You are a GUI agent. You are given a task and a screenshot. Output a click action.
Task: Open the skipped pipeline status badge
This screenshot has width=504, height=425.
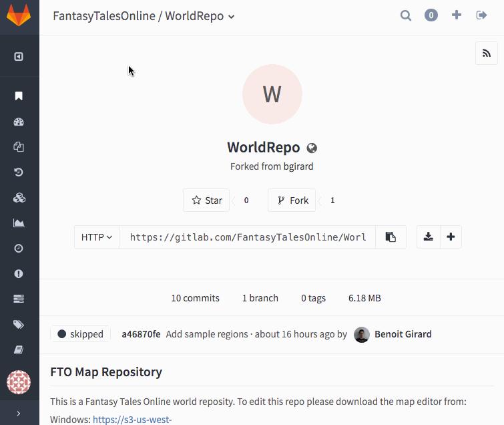(x=80, y=334)
